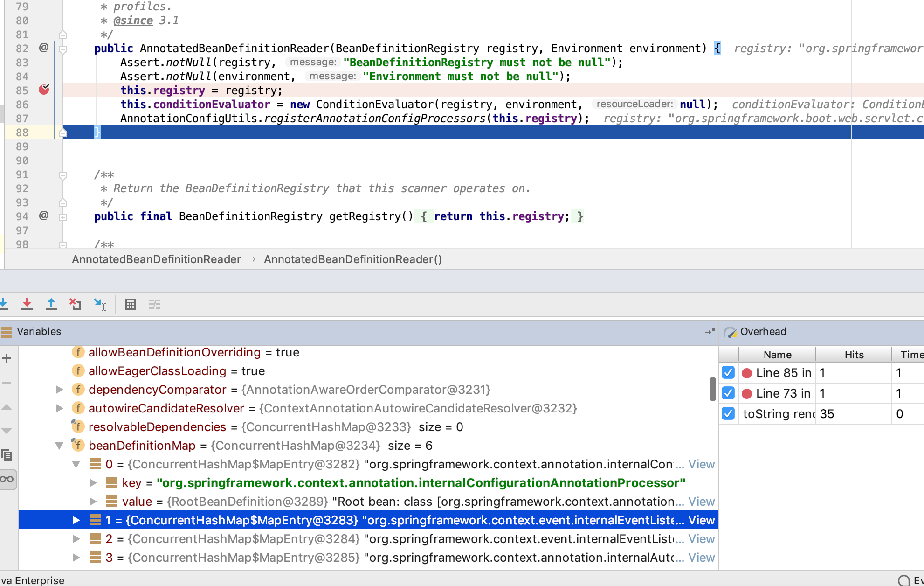Select AnnotatedBeanDefinitionReader class breadcrumb

click(156, 259)
